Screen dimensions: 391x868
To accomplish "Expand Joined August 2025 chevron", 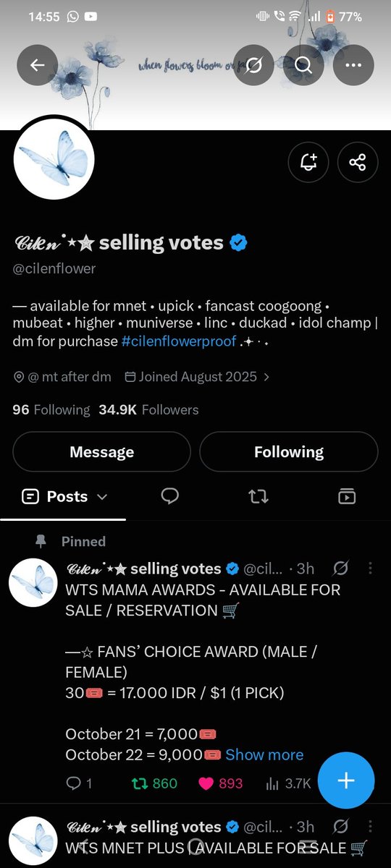I will click(x=266, y=377).
